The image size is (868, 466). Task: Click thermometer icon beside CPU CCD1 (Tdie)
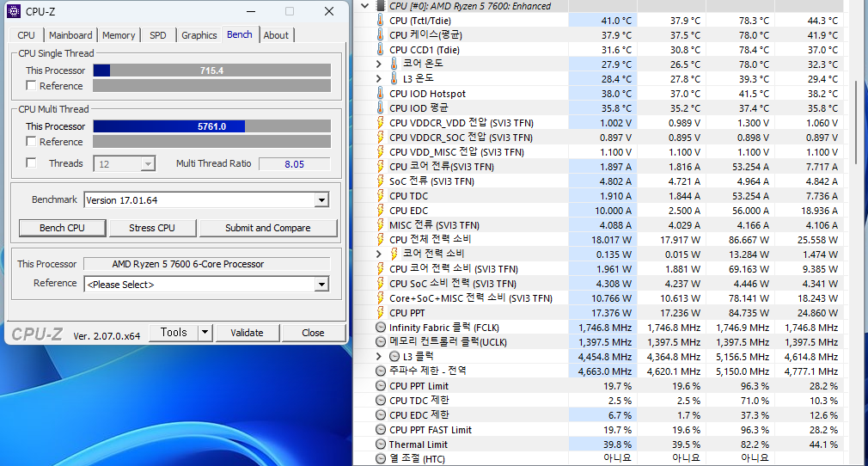381,50
